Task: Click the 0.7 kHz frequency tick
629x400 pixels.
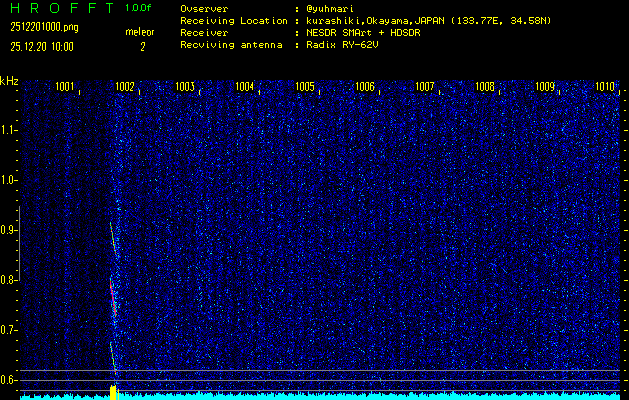Action: pos(9,330)
